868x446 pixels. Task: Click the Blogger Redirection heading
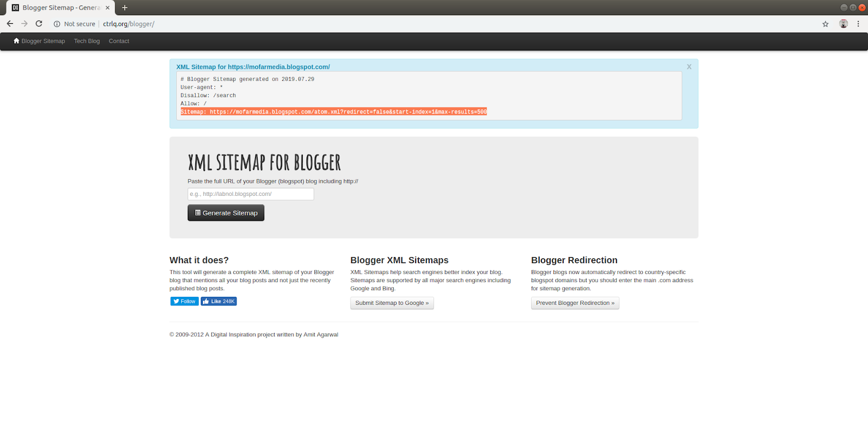tap(574, 260)
